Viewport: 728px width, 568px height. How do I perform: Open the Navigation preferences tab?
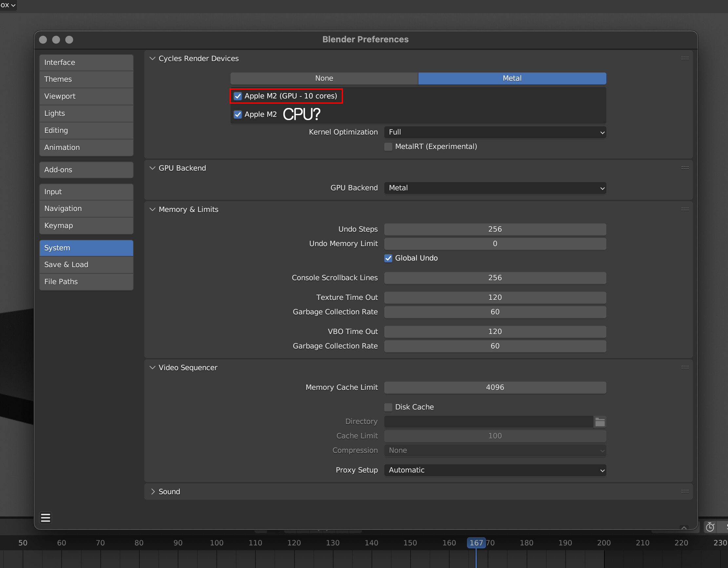[x=86, y=208]
